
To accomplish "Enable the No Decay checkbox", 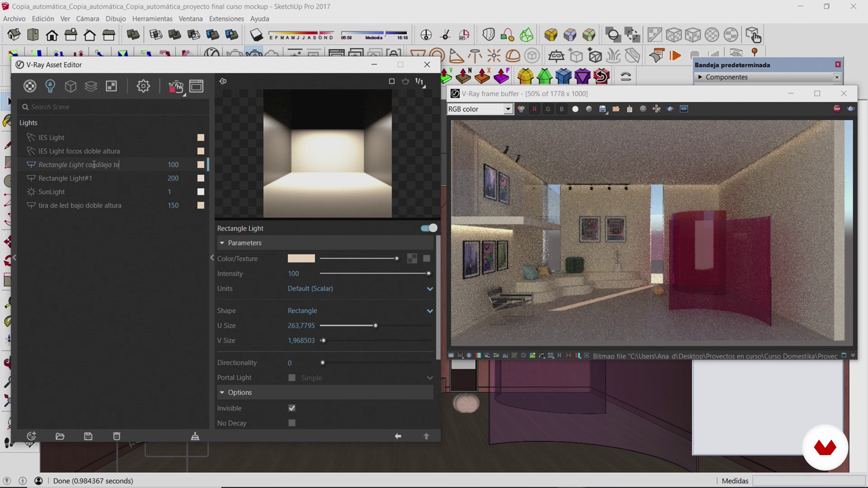I will 292,423.
